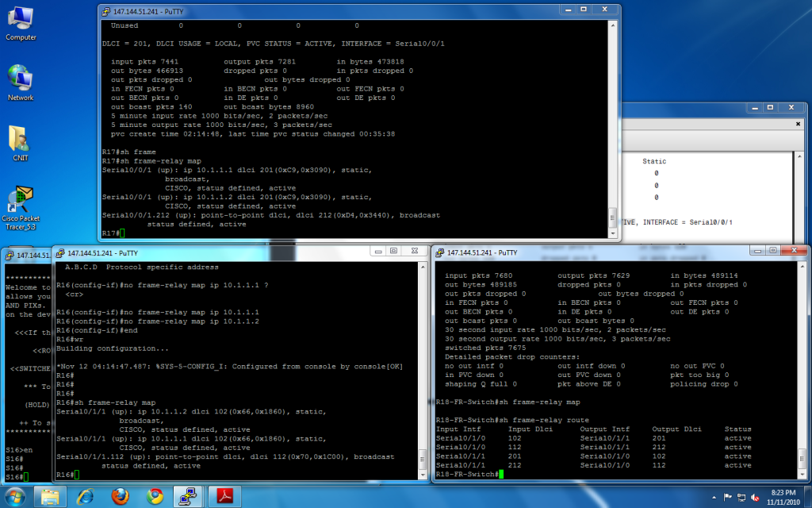
Task: Open Windows Explorer from the taskbar
Action: [49, 497]
